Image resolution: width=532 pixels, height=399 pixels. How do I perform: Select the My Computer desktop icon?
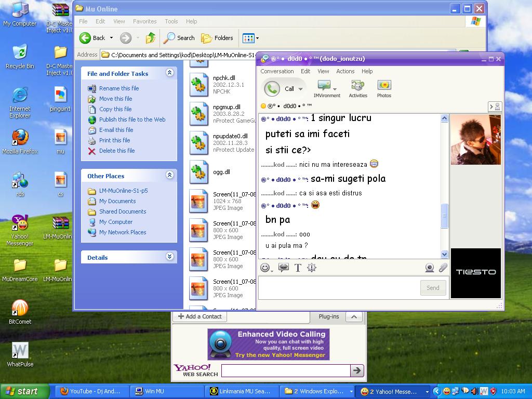click(20, 14)
